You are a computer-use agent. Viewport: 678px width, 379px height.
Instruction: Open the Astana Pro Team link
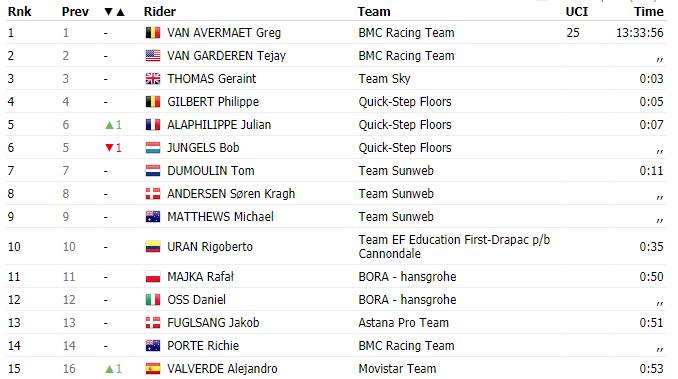[x=403, y=323]
